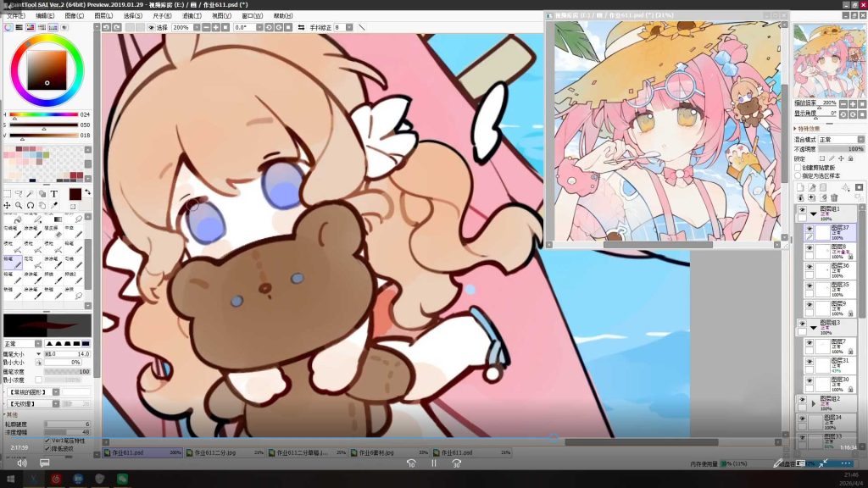Zoom out with the minus toolbar button

coord(207,27)
